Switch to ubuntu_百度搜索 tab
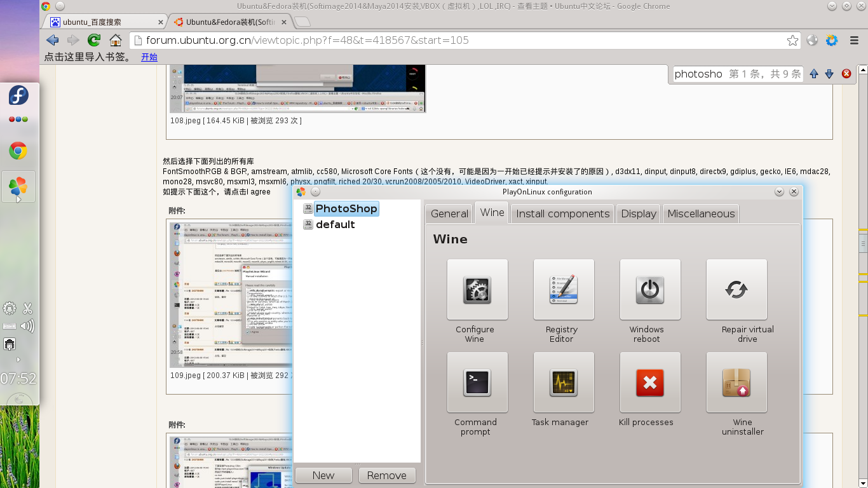The image size is (868, 488). click(106, 22)
